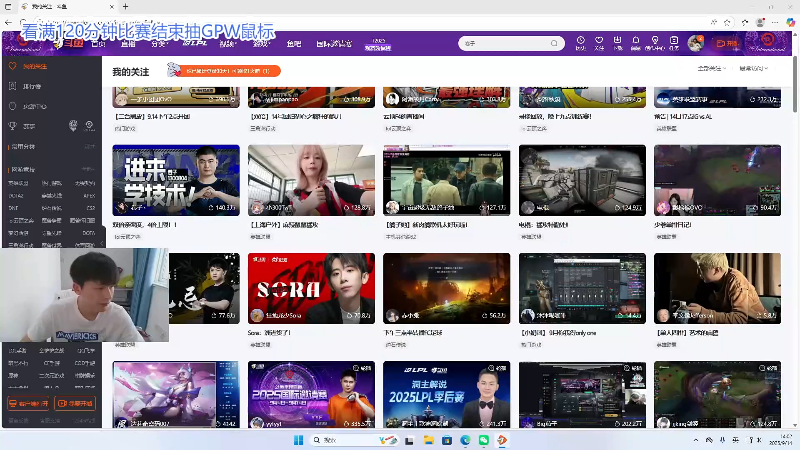800x450 pixels.
Task: Open WeChat from taskbar
Action: [x=484, y=440]
